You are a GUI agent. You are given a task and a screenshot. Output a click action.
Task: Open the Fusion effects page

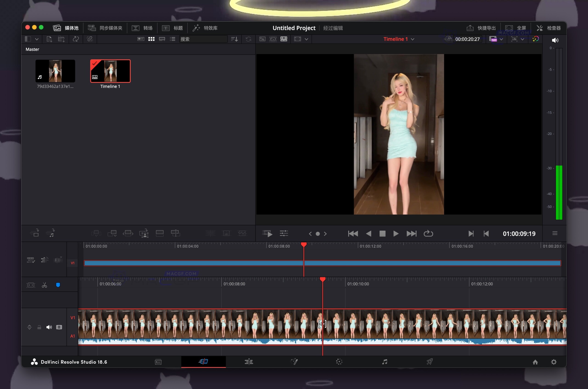click(x=294, y=362)
